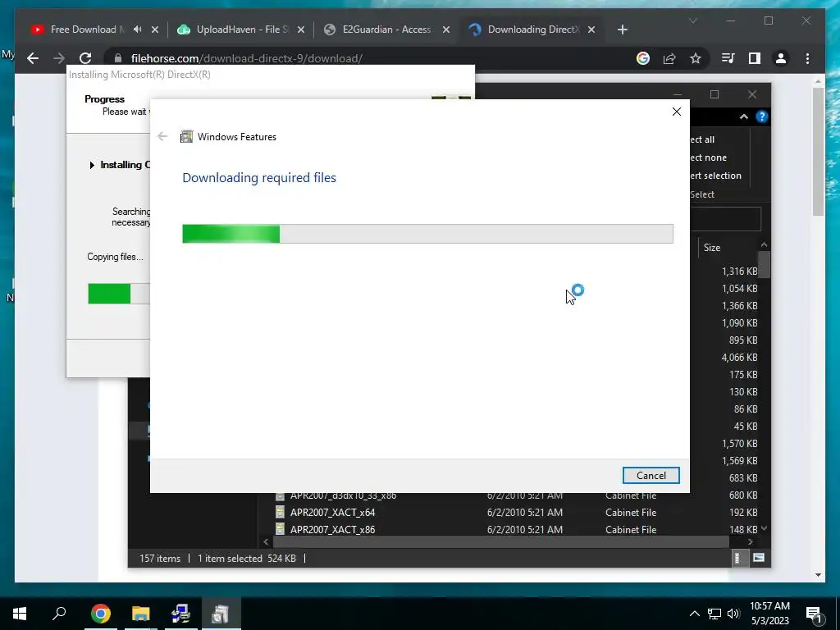Screen dimensions: 840x630
Task: Go back in Chrome browser
Action: pyautogui.click(x=33, y=58)
